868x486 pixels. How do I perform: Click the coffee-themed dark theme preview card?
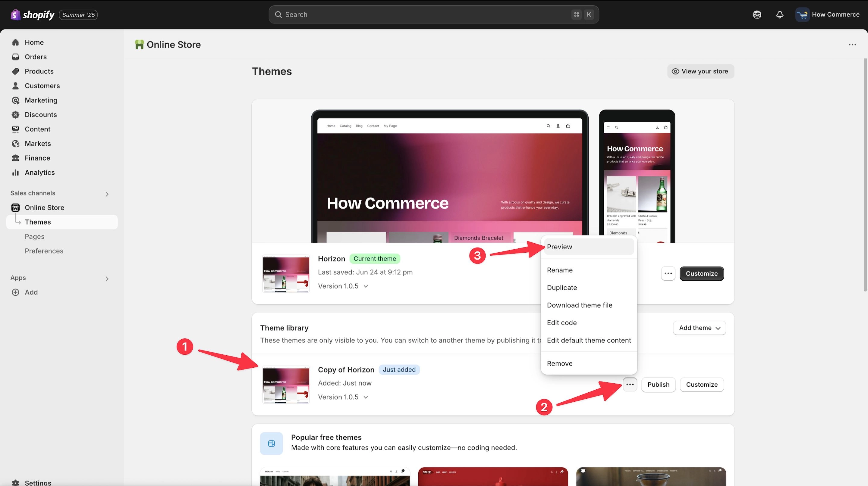click(651, 477)
